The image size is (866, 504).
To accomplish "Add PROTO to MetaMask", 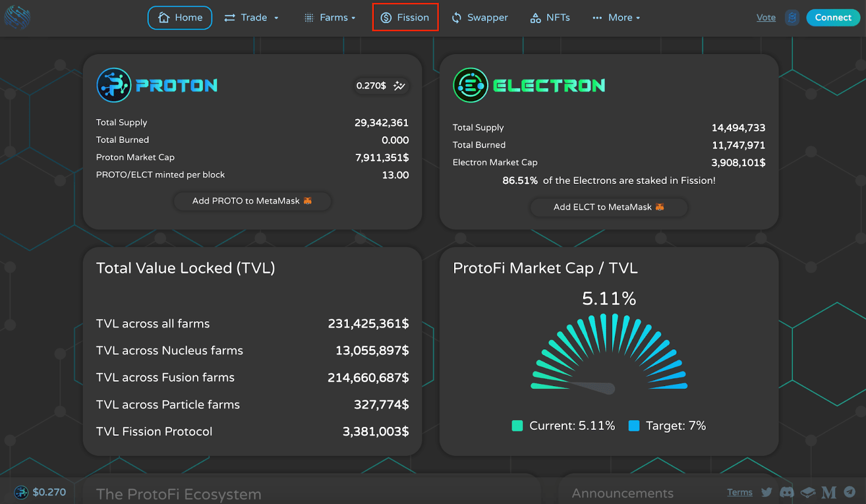I will (252, 201).
